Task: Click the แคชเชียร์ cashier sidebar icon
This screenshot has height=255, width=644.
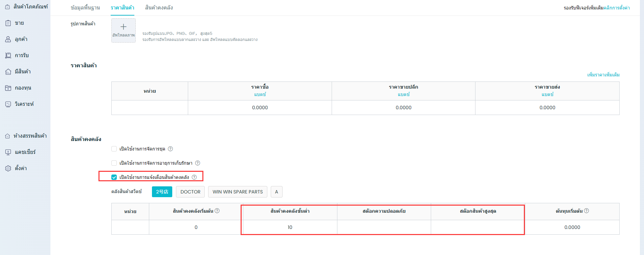Action: point(8,152)
